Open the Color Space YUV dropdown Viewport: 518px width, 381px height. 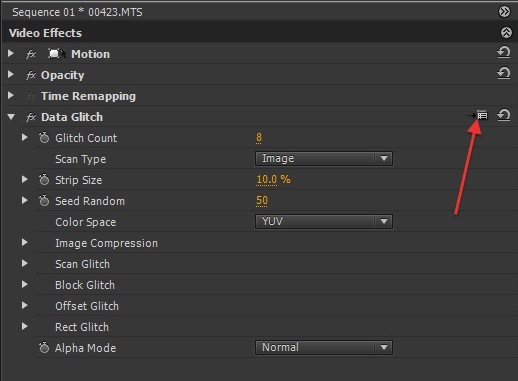(x=324, y=221)
